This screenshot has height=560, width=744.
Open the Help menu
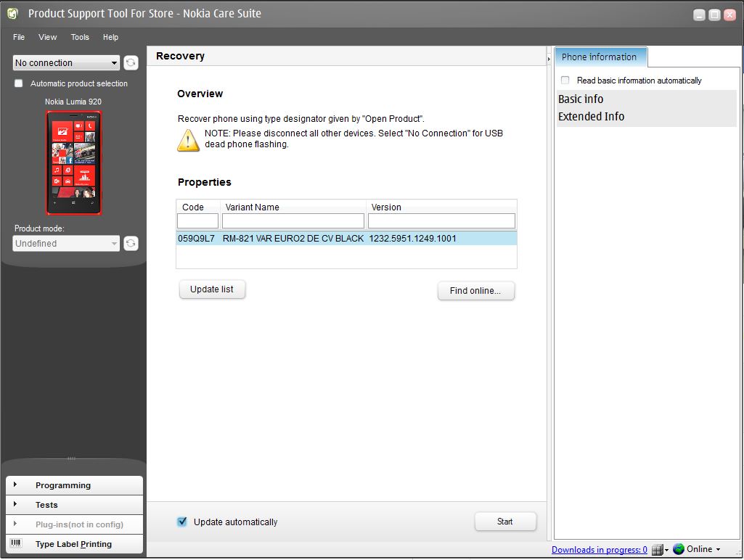click(x=110, y=37)
